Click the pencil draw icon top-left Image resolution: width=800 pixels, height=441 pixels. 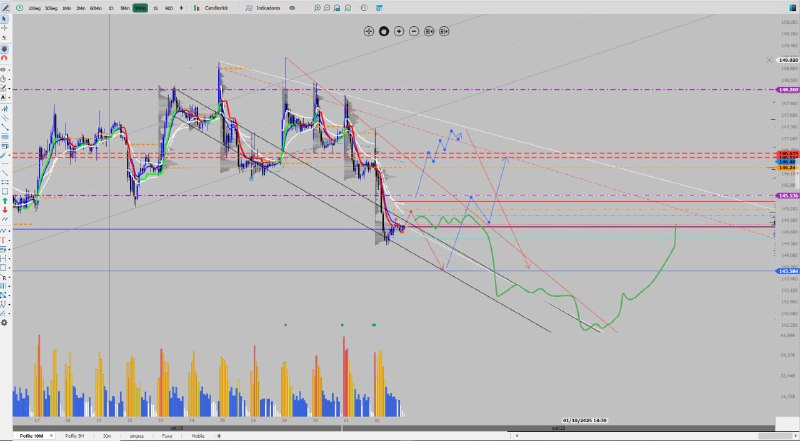(x=5, y=7)
